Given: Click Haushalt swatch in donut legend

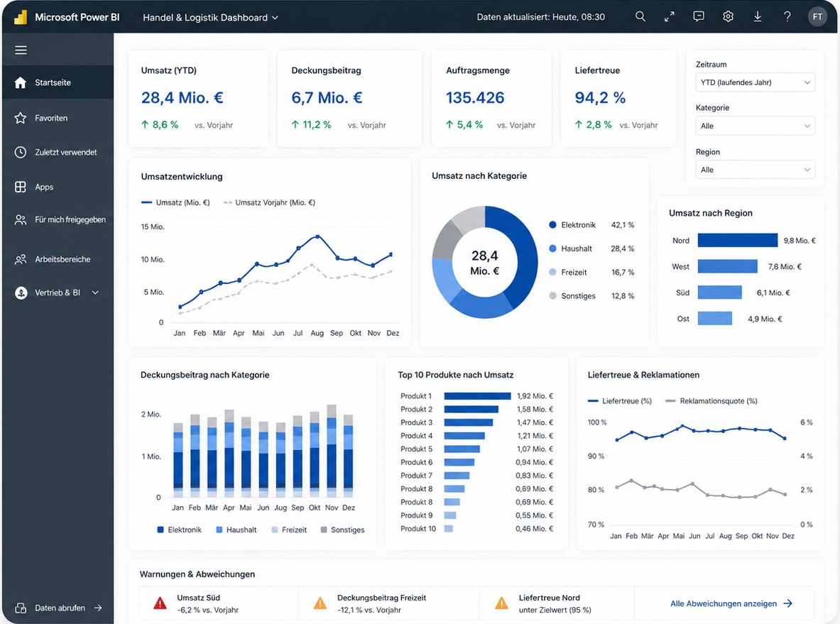Looking at the screenshot, I should coord(553,248).
